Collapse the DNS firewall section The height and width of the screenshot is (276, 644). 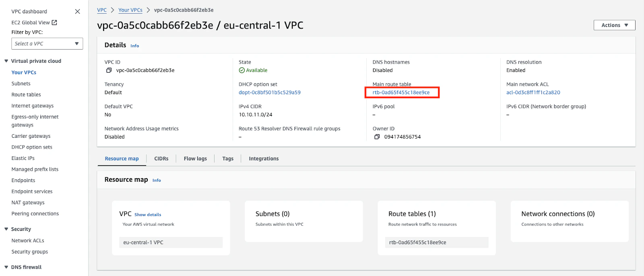(6, 267)
